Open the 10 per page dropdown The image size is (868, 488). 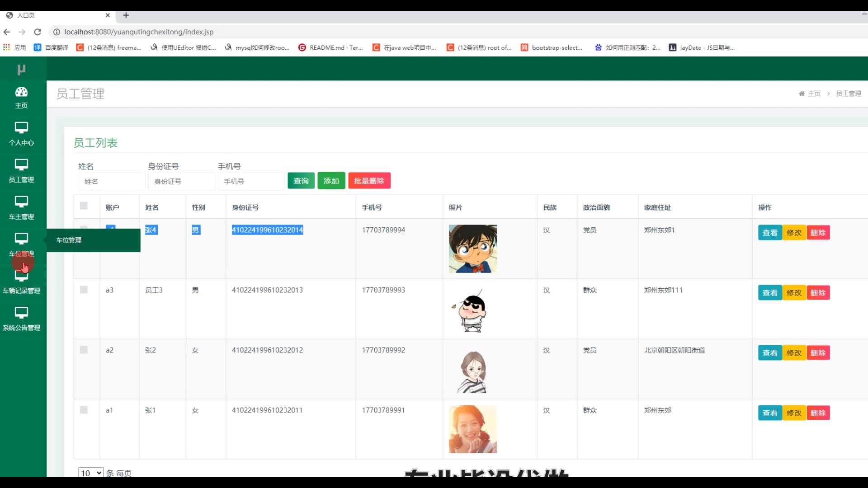tap(91, 473)
